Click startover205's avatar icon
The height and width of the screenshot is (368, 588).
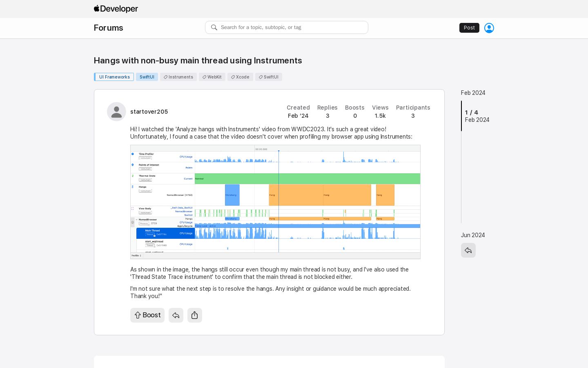point(116,112)
